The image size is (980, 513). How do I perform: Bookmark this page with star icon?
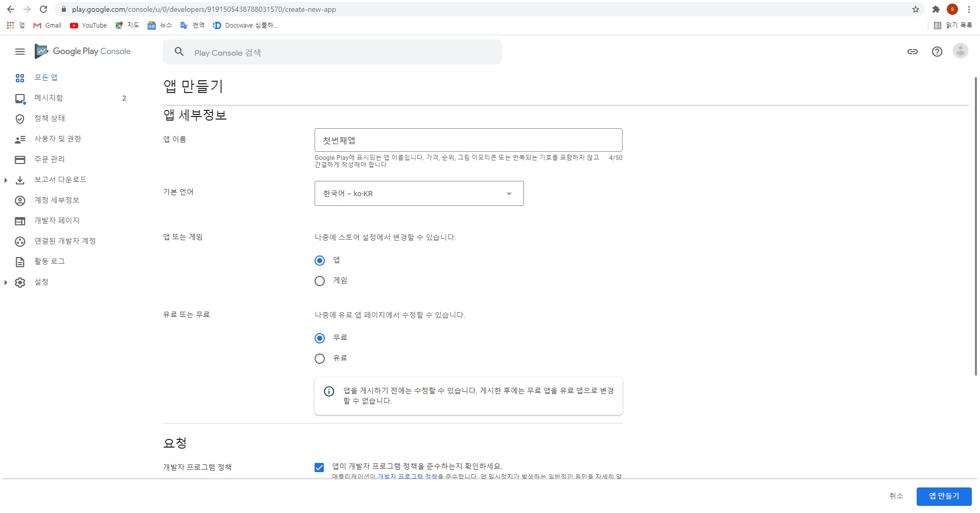pyautogui.click(x=916, y=9)
